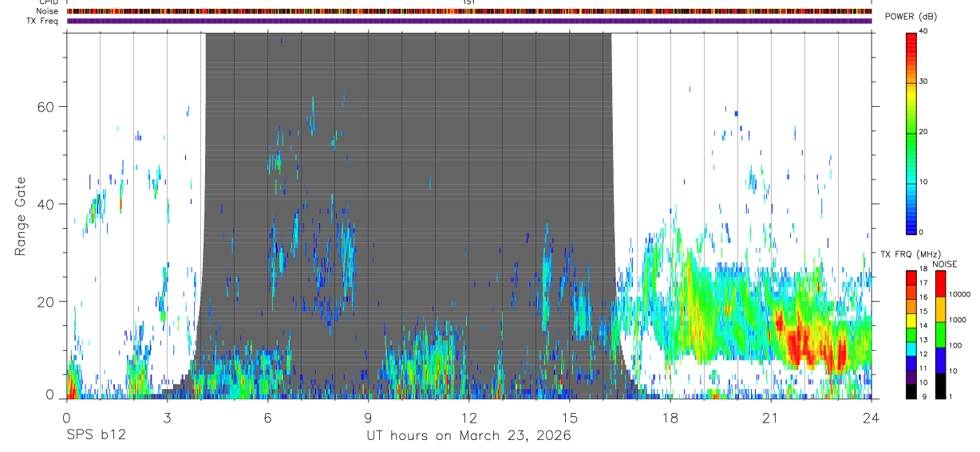Image resolution: width=980 pixels, height=452 pixels.
Task: Click the 20 tick on POWER colorbar
Action: [924, 132]
